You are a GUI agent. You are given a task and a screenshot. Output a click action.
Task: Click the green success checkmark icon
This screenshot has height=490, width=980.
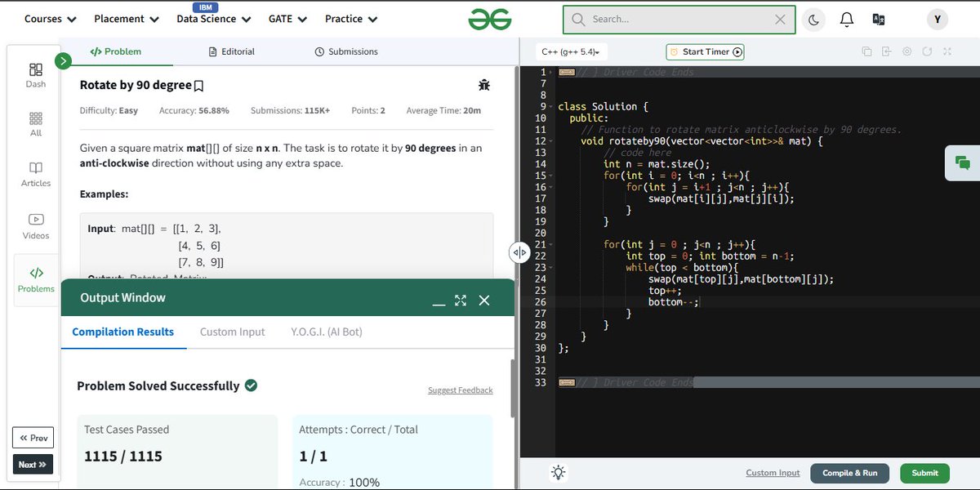click(x=251, y=385)
